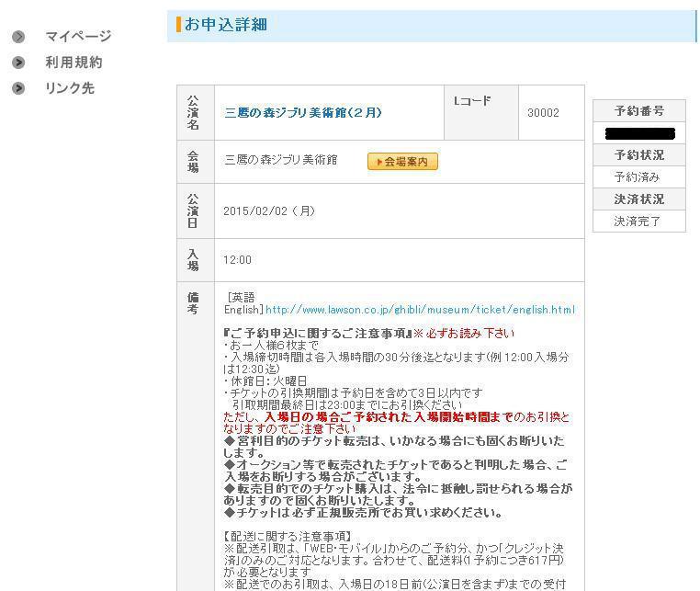The image size is (700, 591).
Task: Select the entry time 12:00
Action: 237,260
